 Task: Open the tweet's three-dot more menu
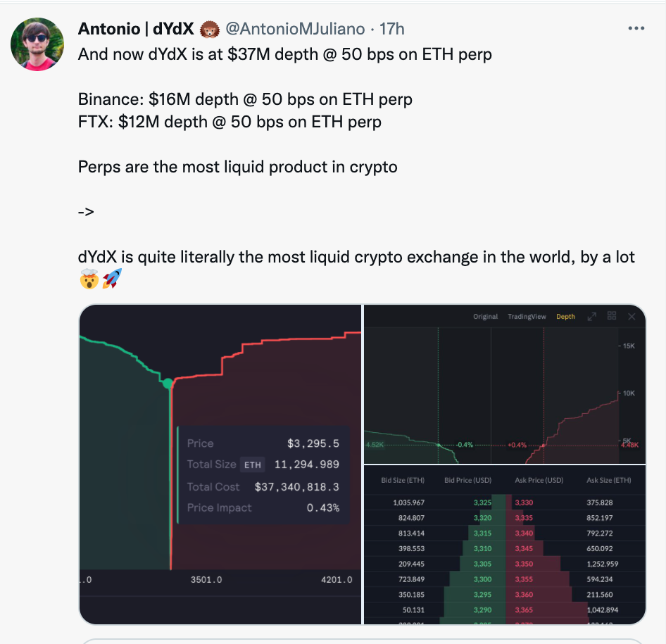click(x=636, y=28)
